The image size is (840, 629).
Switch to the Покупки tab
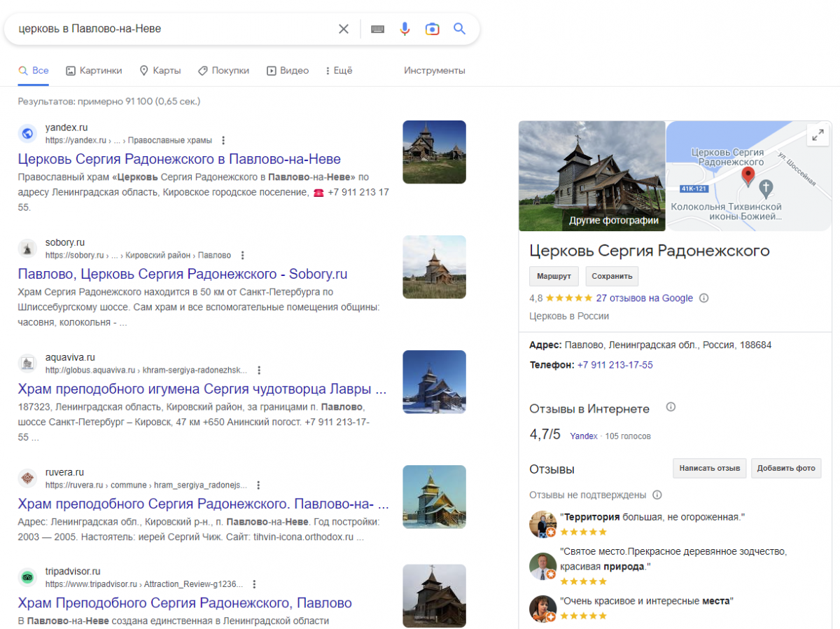[223, 71]
